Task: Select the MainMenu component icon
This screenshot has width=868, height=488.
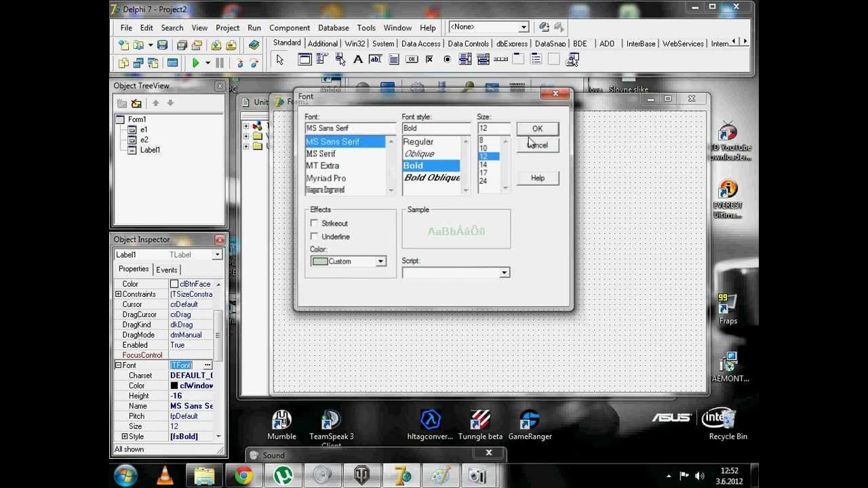Action: pos(322,60)
